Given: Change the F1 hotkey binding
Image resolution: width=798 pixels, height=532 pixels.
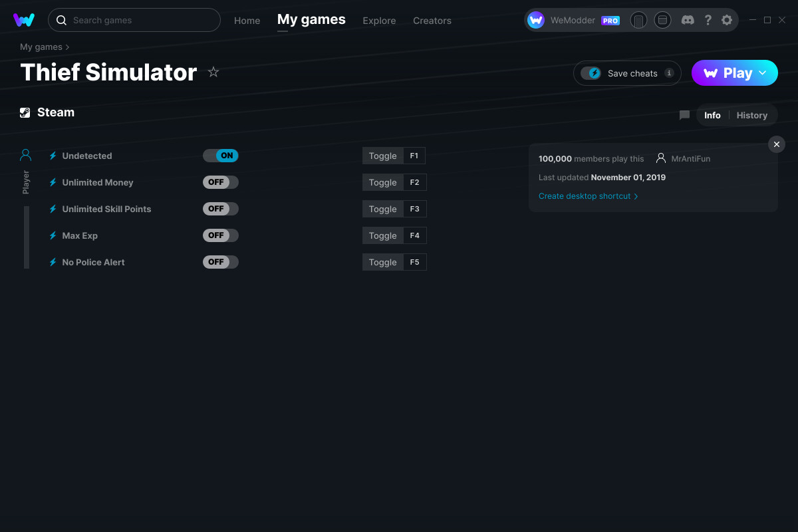Looking at the screenshot, I should point(414,156).
